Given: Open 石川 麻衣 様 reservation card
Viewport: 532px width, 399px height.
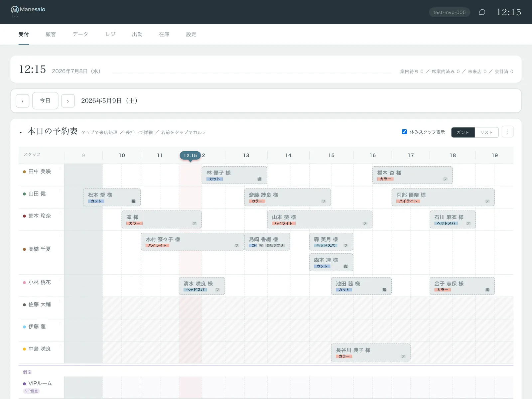Looking at the screenshot, I should (453, 219).
